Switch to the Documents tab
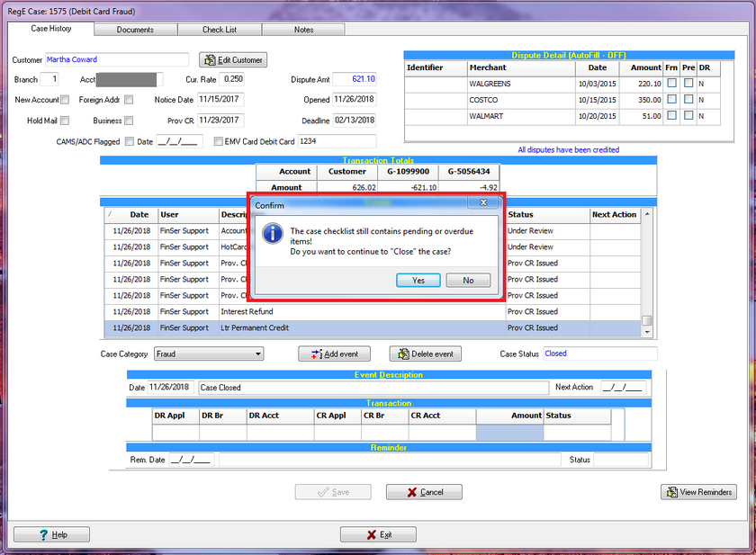The height and width of the screenshot is (555, 756). [x=135, y=30]
